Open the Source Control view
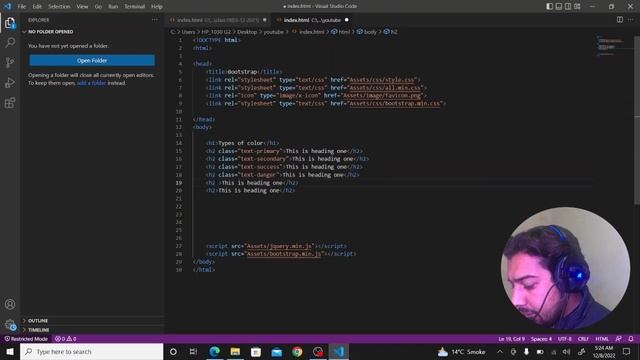This screenshot has width=640, height=360. tap(10, 62)
